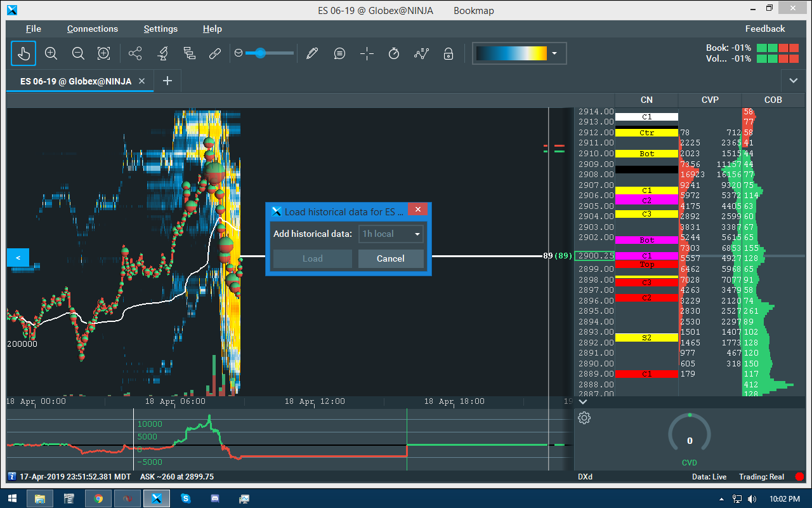
Task: Select the hand pointer tool
Action: (x=23, y=53)
